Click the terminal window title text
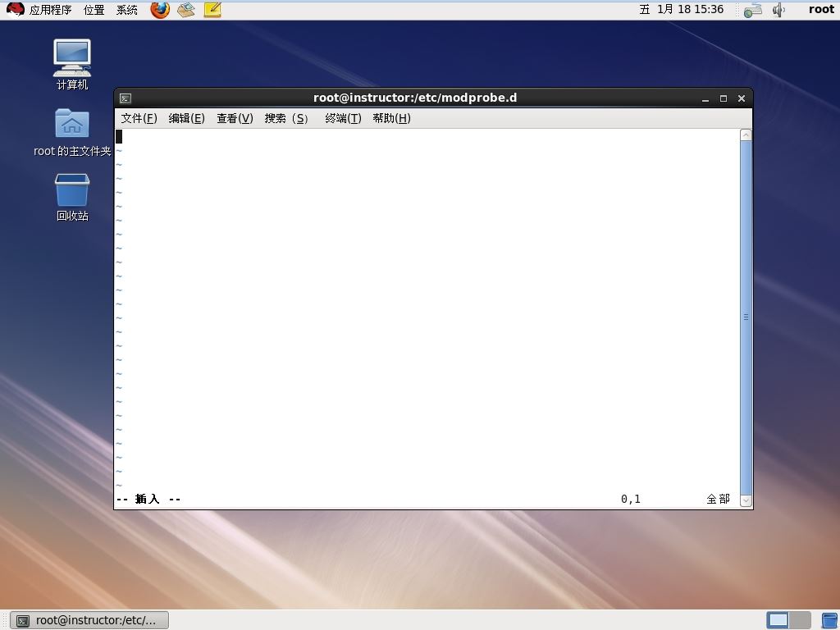 pyautogui.click(x=415, y=98)
